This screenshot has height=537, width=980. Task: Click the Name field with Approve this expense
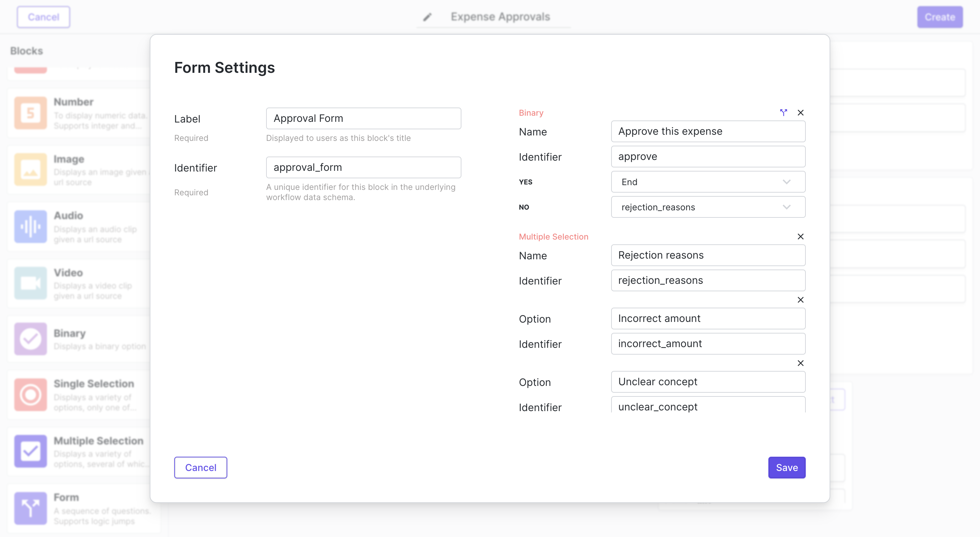click(x=708, y=131)
